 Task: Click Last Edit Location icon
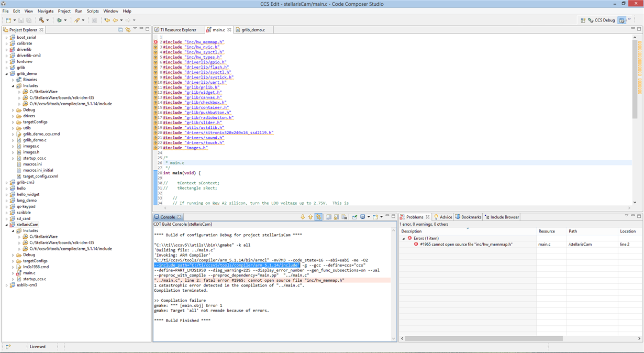107,20
